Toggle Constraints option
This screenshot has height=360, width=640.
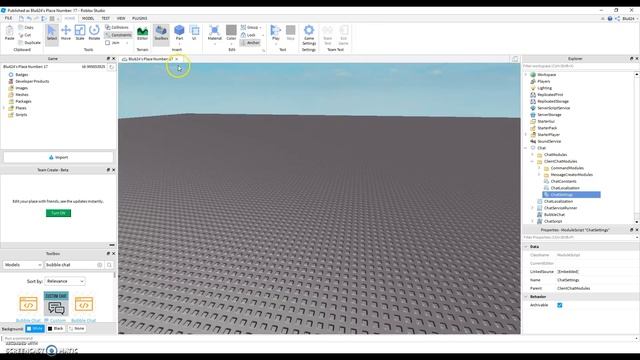[118, 35]
